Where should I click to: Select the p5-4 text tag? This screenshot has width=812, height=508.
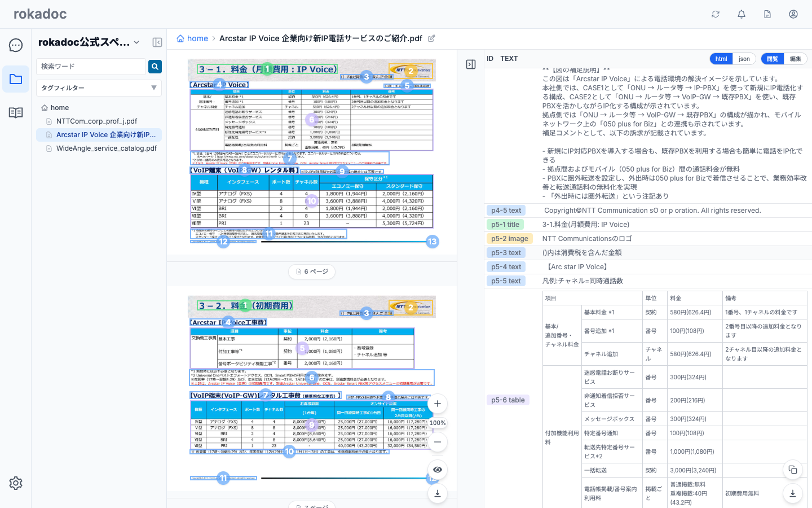click(506, 267)
